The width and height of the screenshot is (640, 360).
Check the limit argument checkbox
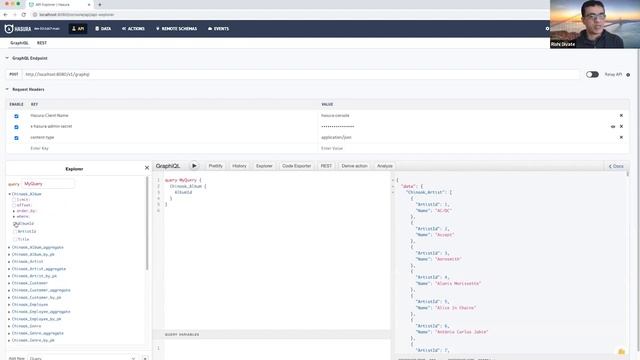(x=14, y=200)
